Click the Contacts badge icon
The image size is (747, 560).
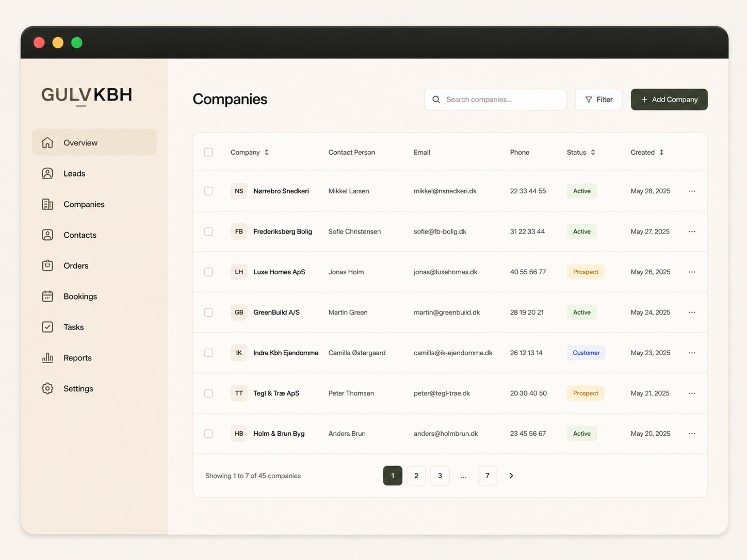(47, 235)
